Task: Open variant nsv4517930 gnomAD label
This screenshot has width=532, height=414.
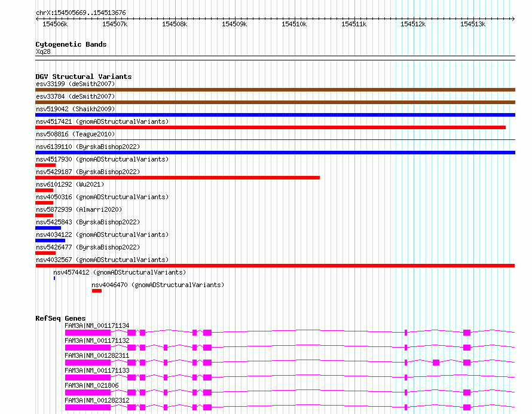Action: 102,159
